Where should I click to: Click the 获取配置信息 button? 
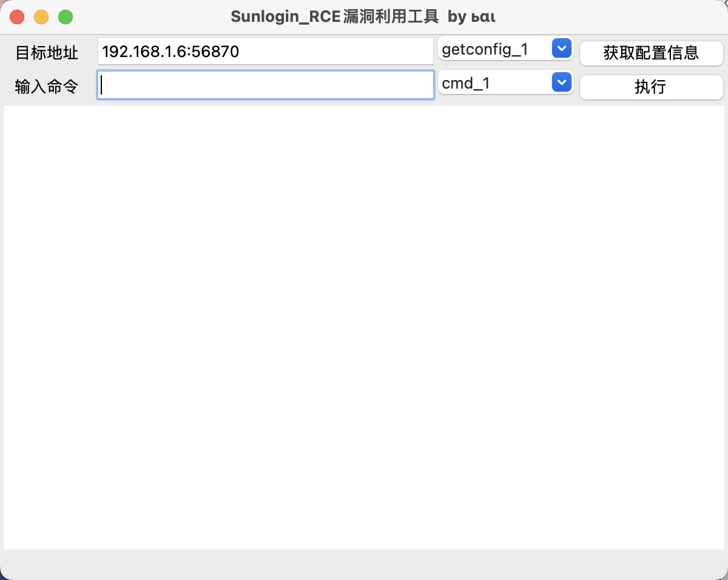click(x=651, y=53)
